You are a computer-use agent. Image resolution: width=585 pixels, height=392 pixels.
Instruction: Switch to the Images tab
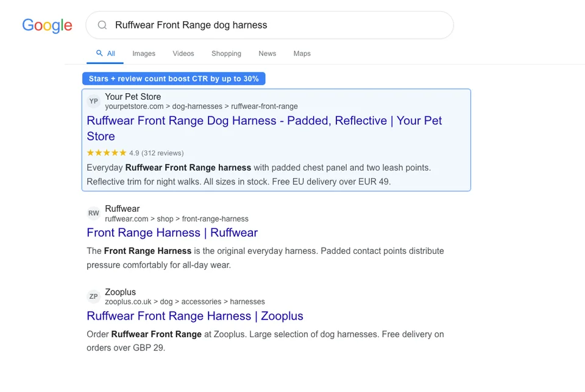(144, 54)
